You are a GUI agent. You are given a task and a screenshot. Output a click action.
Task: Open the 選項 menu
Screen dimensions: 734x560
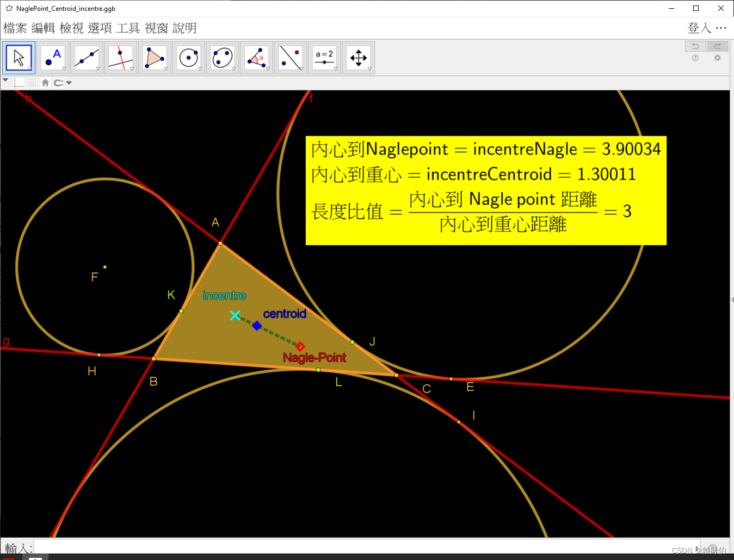click(x=100, y=28)
